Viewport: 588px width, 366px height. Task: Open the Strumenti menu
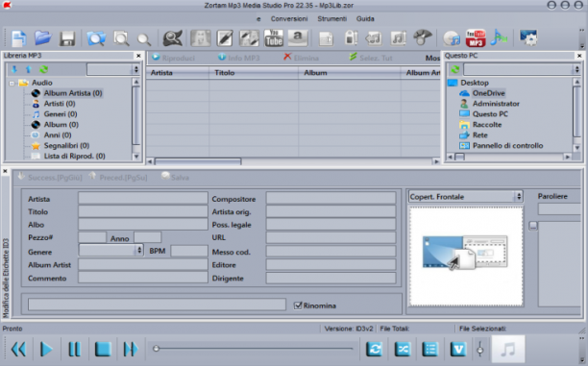click(332, 19)
